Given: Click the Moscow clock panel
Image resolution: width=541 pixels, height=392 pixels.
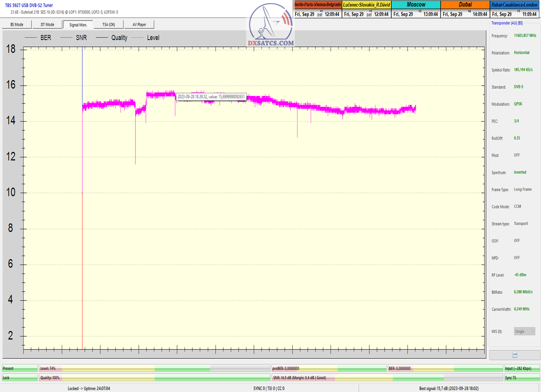Looking at the screenshot, I should [416, 9].
